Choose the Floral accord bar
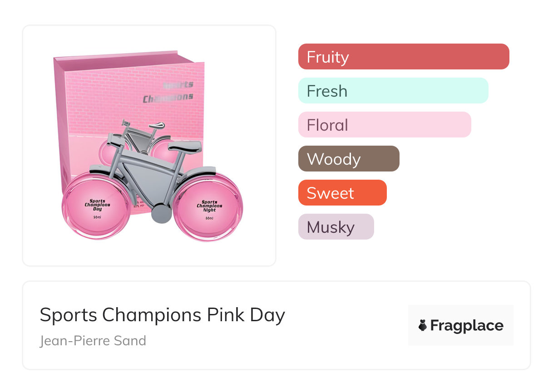The height and width of the screenshot is (392, 553). click(384, 125)
